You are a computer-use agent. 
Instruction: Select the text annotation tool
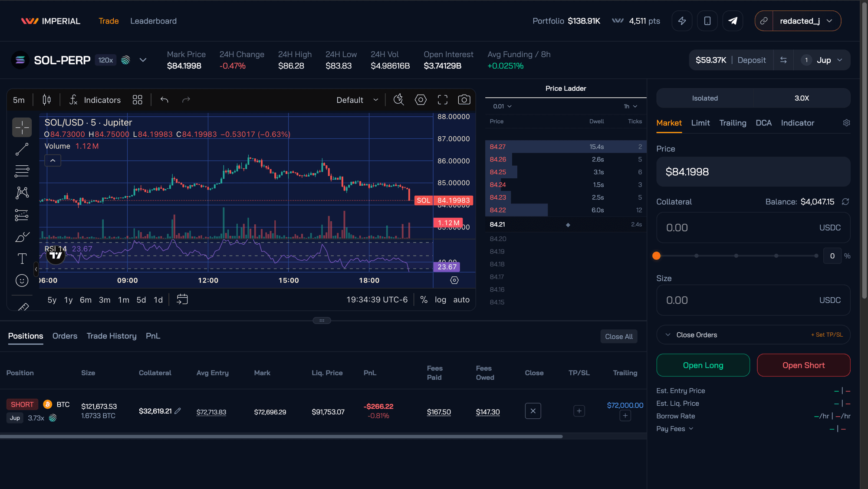pyautogui.click(x=22, y=258)
